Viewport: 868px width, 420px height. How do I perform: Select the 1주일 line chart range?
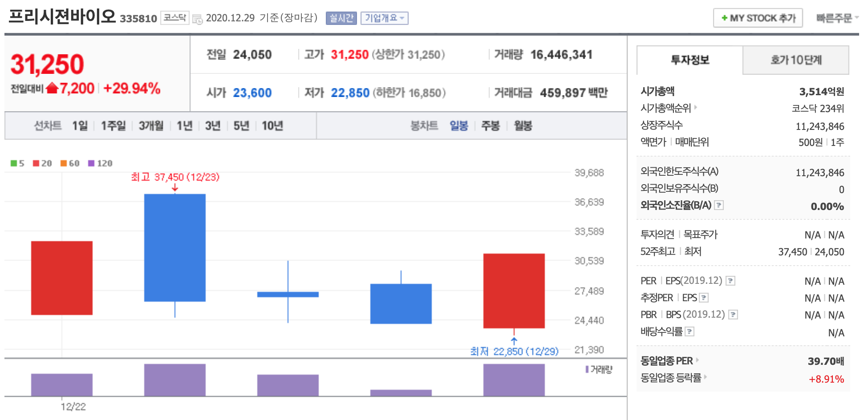[113, 126]
